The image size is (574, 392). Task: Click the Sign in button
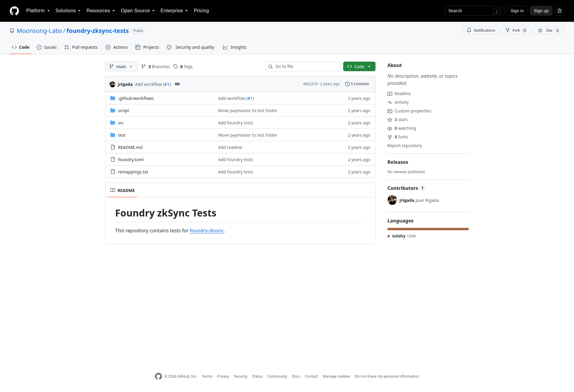click(517, 11)
